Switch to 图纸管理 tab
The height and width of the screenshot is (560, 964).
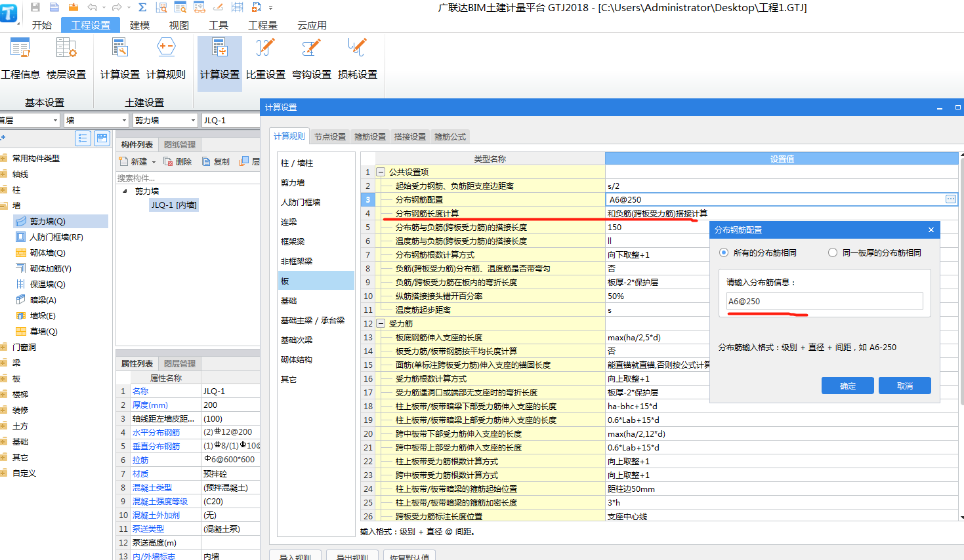tap(180, 145)
